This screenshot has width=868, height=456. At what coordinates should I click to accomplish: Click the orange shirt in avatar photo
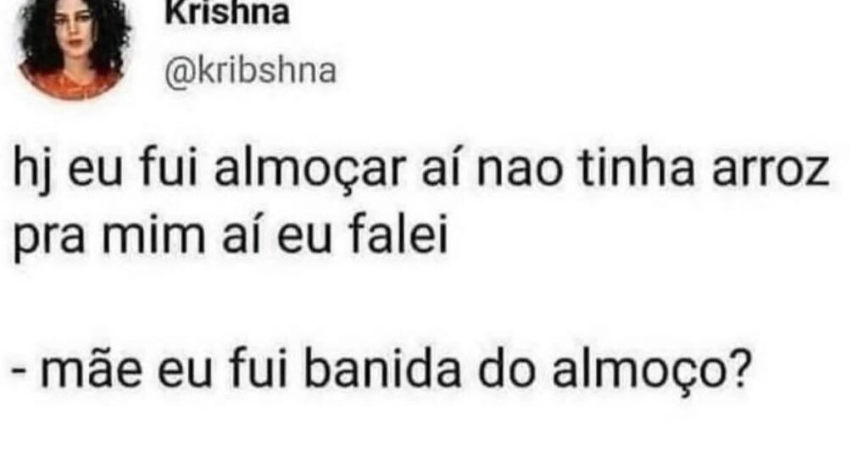[x=72, y=84]
